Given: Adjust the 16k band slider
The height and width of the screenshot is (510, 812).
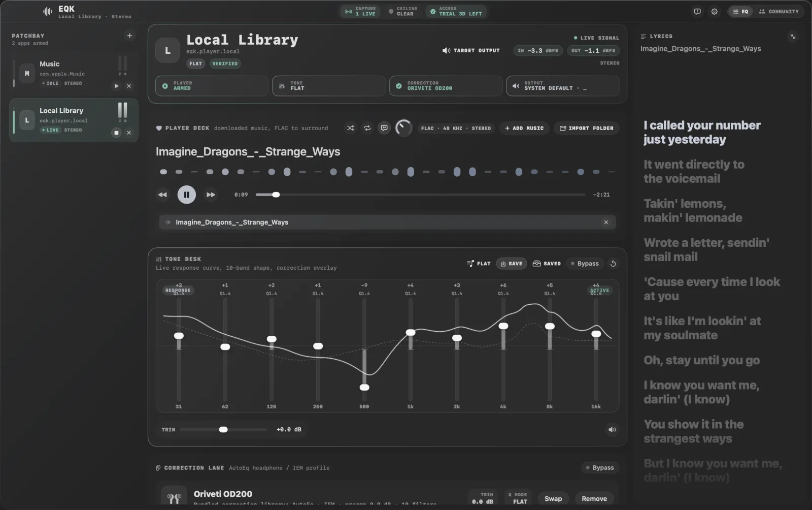Looking at the screenshot, I should [x=596, y=334].
